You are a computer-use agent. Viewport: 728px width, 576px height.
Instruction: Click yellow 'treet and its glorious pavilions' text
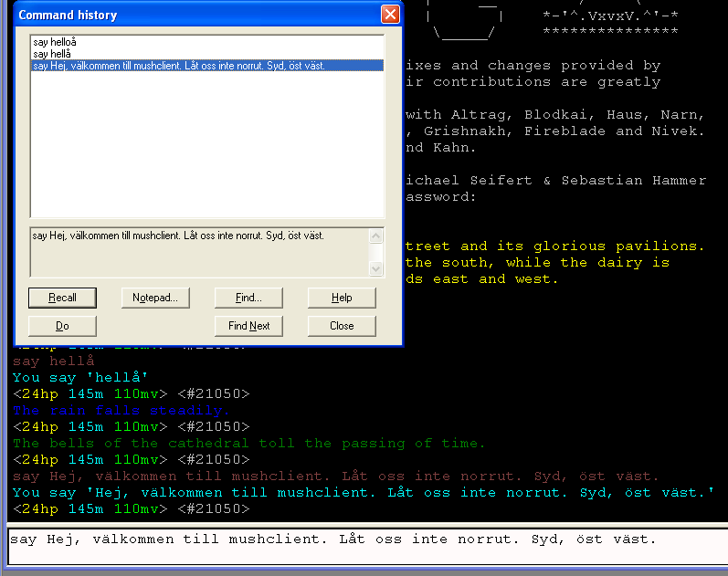click(x=554, y=246)
